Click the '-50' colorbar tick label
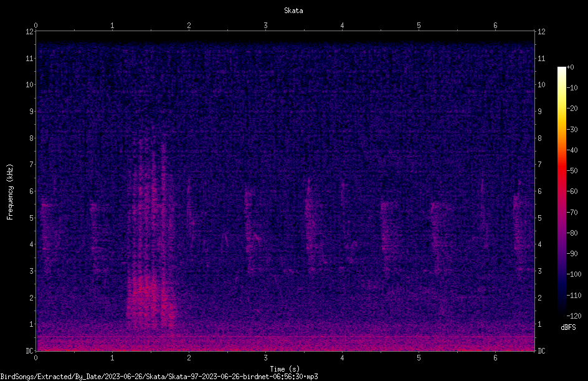This screenshot has width=588, height=381. (572, 171)
